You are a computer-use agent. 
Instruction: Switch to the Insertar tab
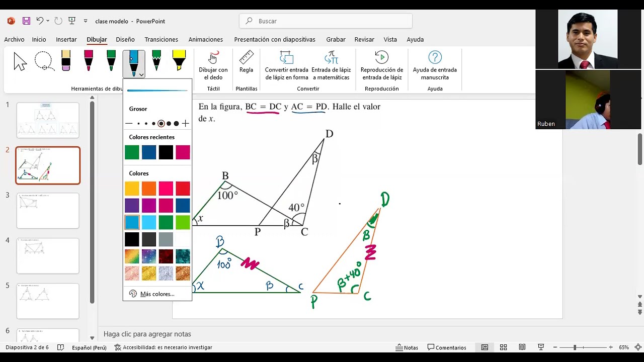[66, 39]
